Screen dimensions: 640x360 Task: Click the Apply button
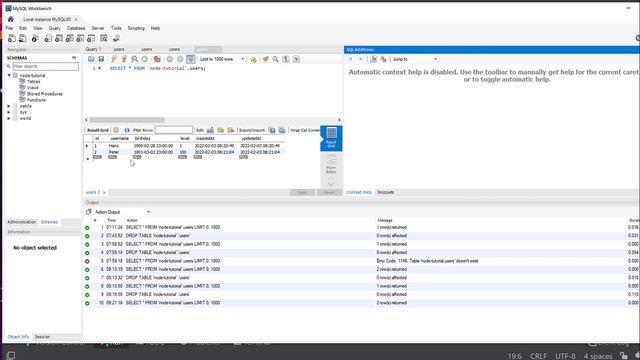pyautogui.click(x=302, y=192)
